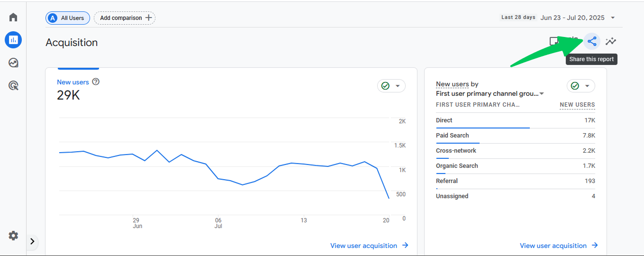Open View user acquisition link under line chart
The width and height of the screenshot is (644, 256).
pyautogui.click(x=369, y=246)
